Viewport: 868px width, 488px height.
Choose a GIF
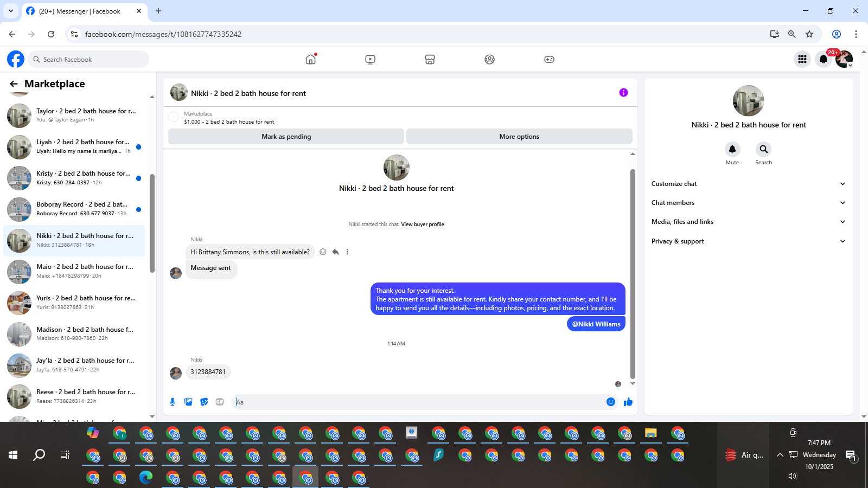point(220,402)
